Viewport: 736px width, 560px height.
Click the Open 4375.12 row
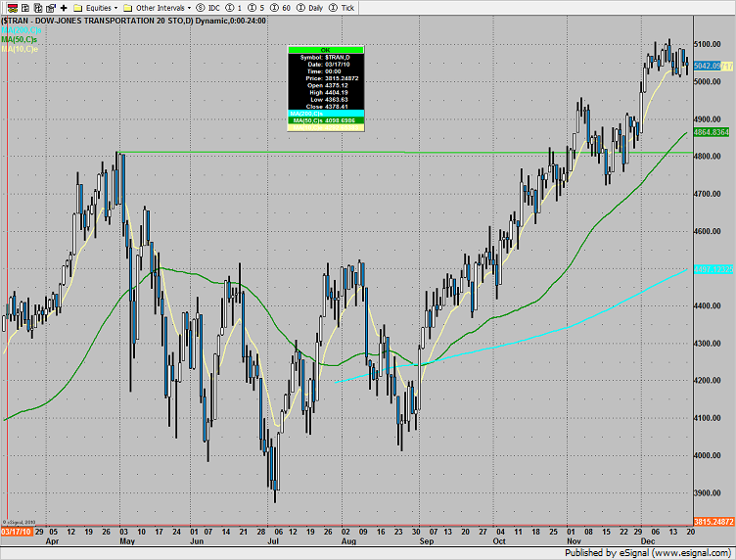coord(328,85)
